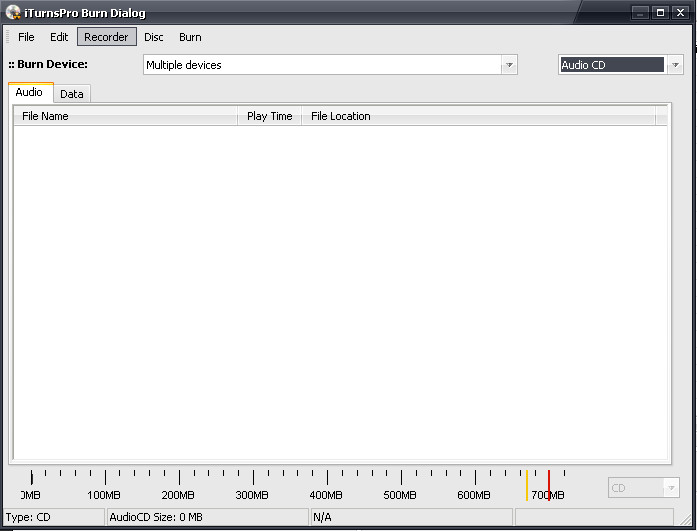
Task: Open the Burn menu
Action: click(x=190, y=37)
